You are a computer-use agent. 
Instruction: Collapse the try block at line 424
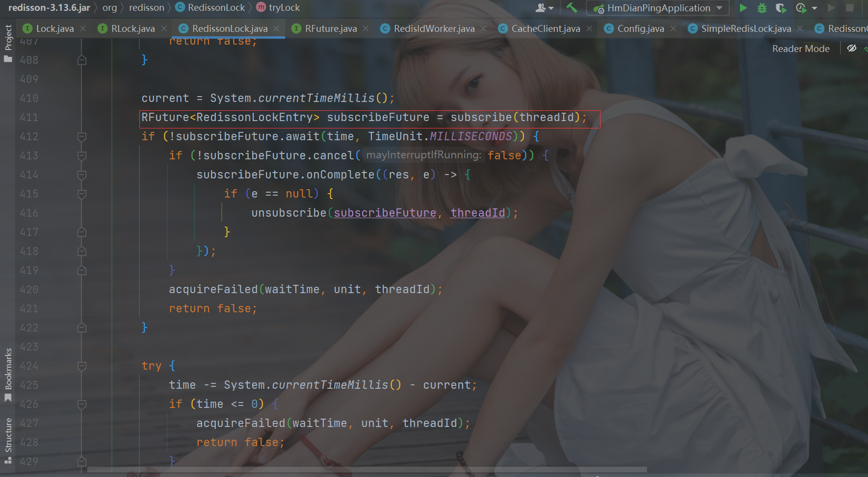point(82,366)
